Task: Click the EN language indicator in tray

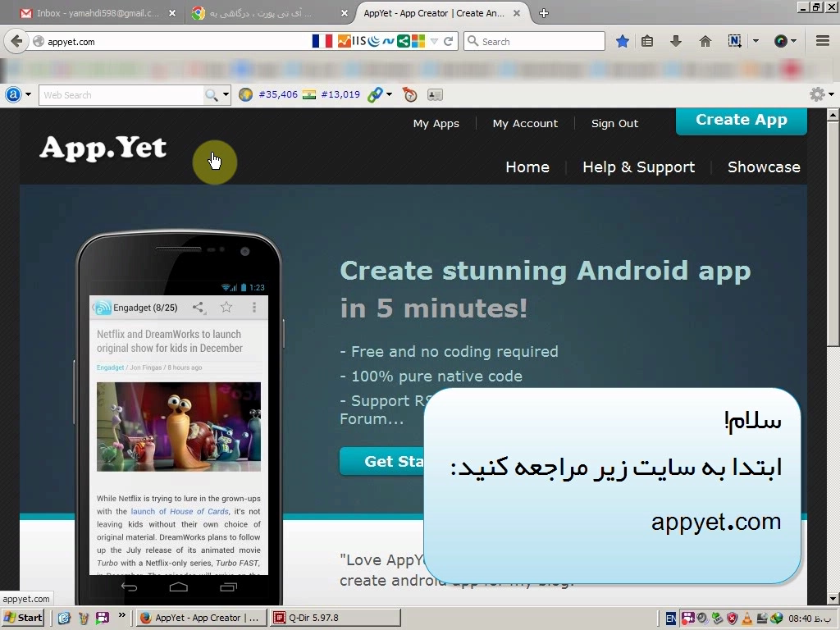Action: click(x=671, y=619)
